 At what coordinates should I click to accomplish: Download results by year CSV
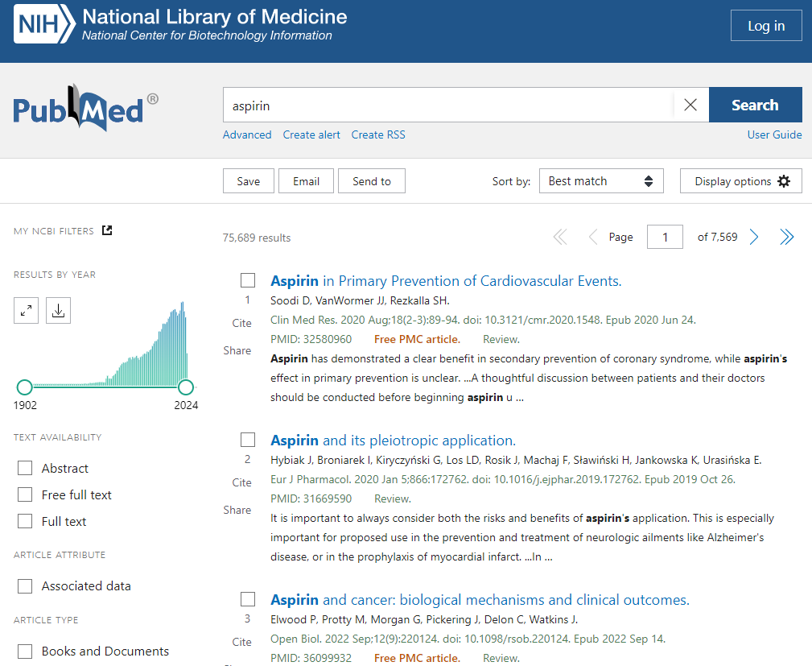click(58, 311)
